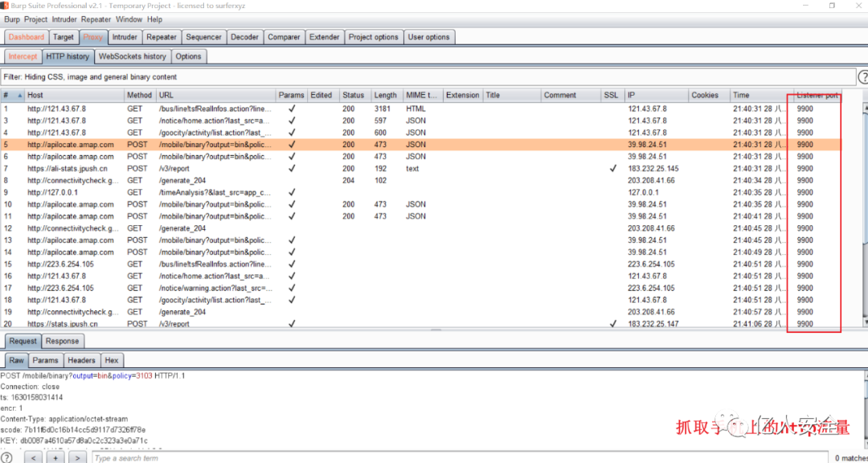This screenshot has height=463, width=868.
Task: Go to previous search match button
Action: (34, 458)
